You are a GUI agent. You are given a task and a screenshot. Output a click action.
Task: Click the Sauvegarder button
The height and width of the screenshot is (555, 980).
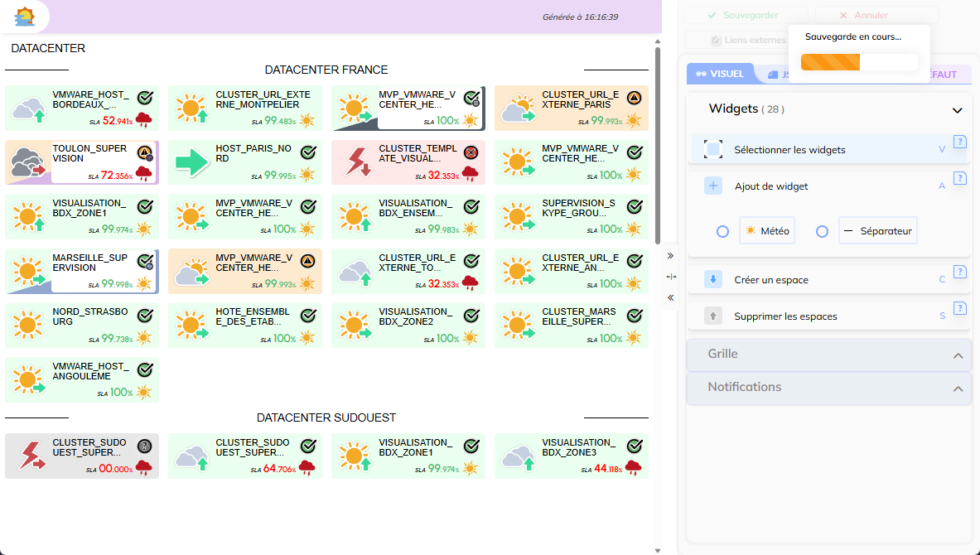click(746, 15)
